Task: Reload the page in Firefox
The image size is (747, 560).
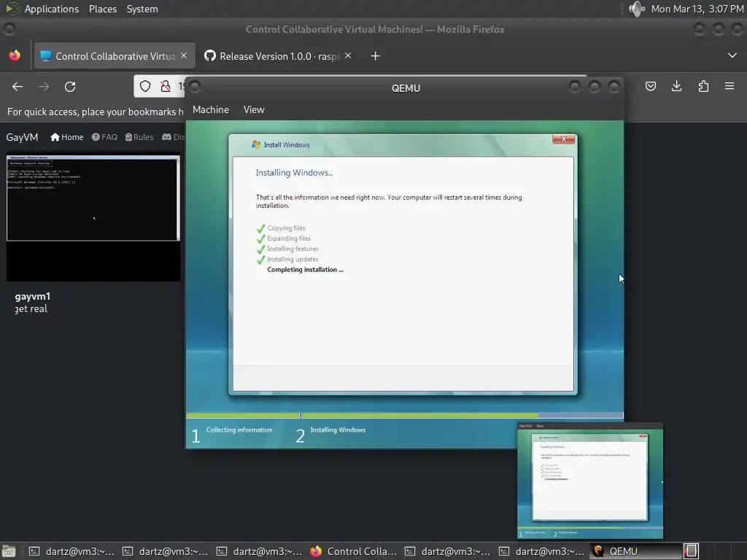Action: (x=70, y=87)
